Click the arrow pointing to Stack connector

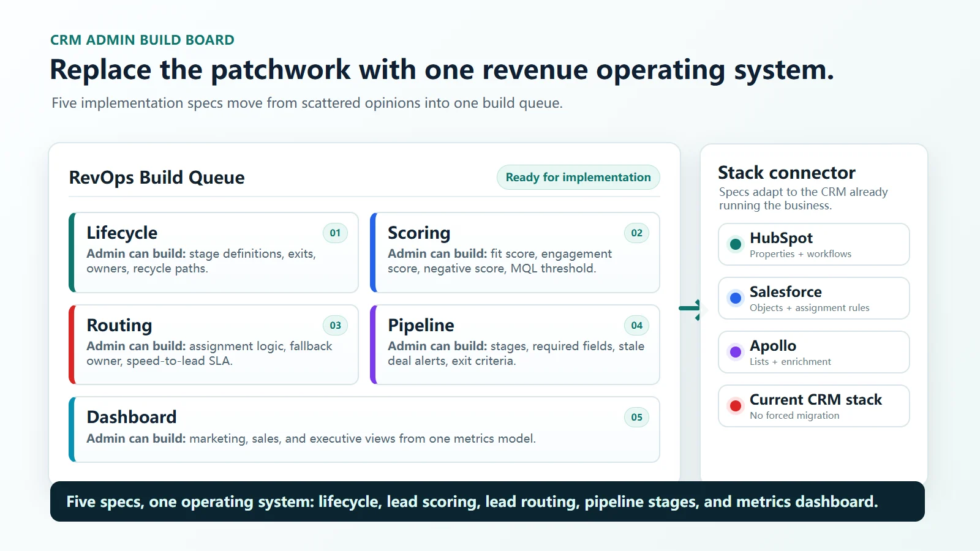(690, 309)
